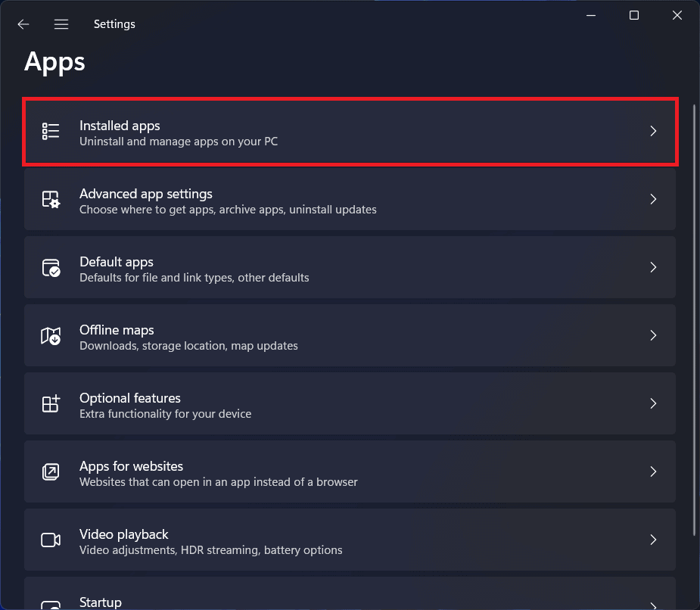Click the Optional features grid-plus icon
The height and width of the screenshot is (610, 700).
(x=51, y=404)
